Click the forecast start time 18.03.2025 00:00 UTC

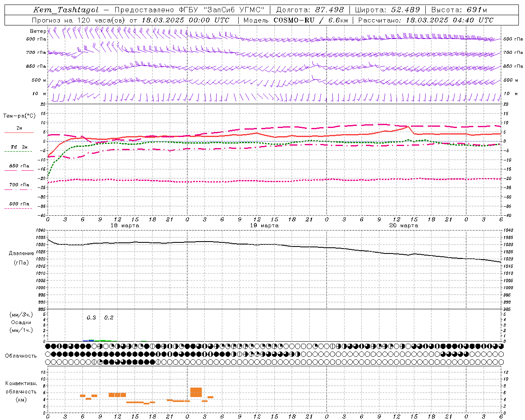tap(185, 20)
